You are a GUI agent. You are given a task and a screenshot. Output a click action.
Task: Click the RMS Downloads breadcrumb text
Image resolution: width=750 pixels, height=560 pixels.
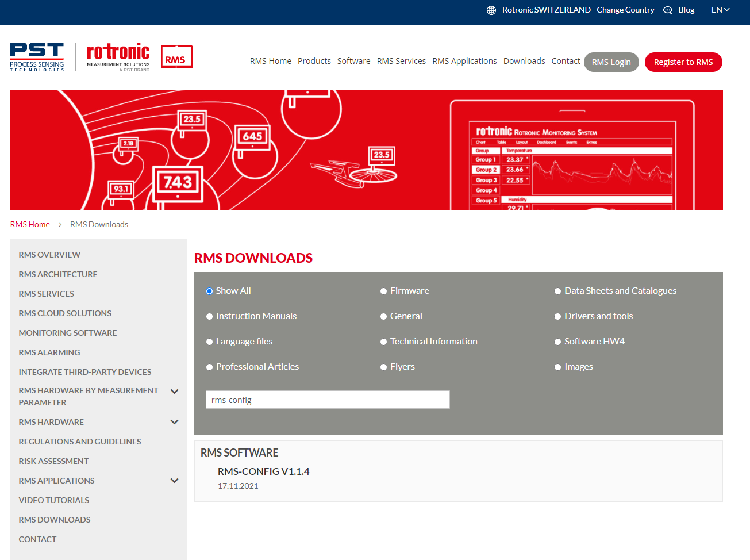tap(99, 225)
